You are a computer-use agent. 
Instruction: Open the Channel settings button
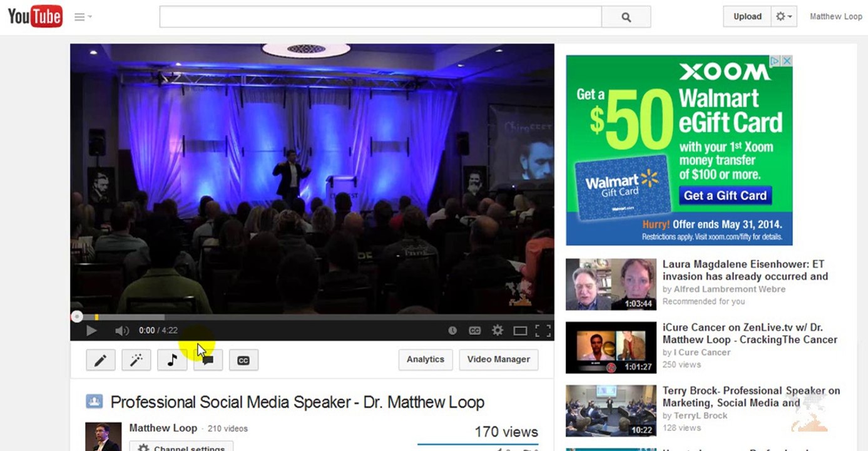point(181,447)
